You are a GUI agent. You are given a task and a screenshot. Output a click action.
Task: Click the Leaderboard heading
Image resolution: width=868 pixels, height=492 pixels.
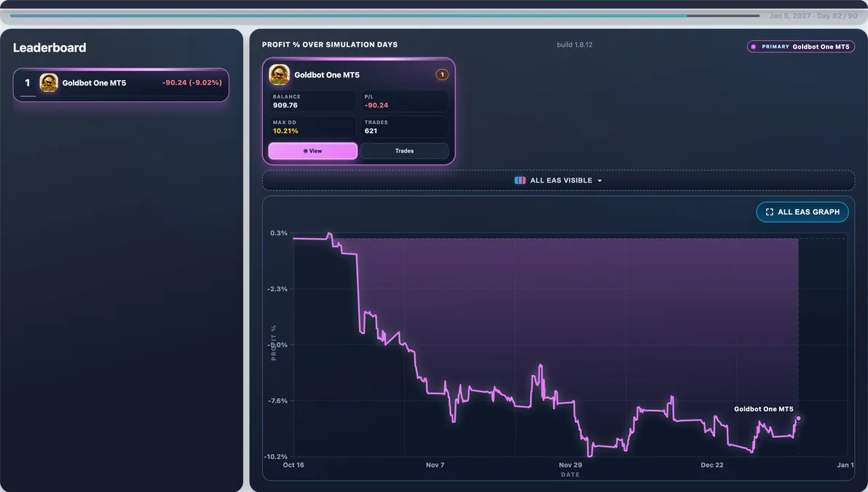50,47
